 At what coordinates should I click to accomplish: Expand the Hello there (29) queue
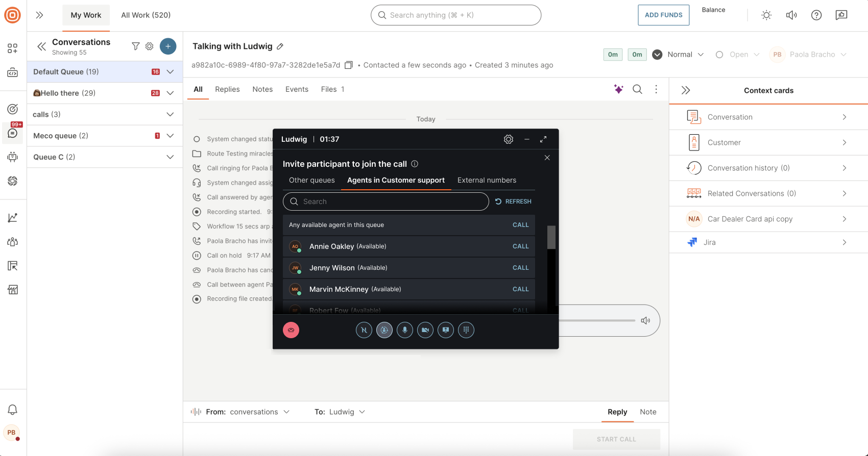170,93
